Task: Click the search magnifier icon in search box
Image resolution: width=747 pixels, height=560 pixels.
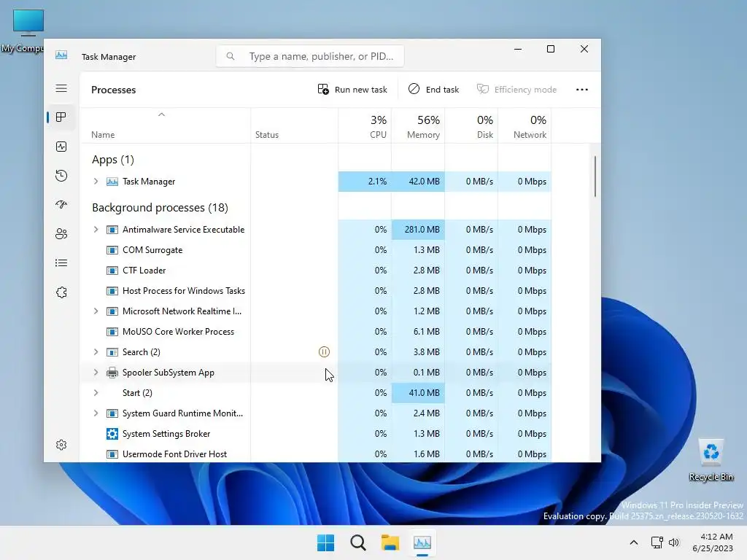Action: [x=231, y=56]
